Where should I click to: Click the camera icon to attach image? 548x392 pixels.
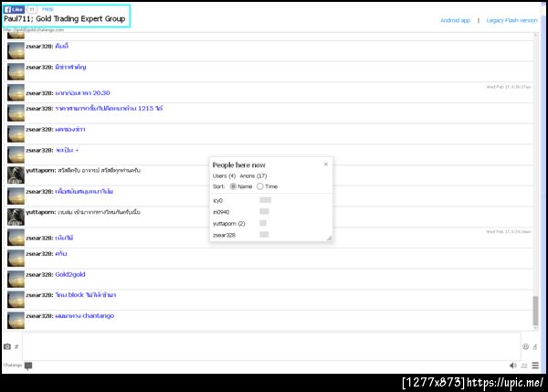pyautogui.click(x=7, y=346)
